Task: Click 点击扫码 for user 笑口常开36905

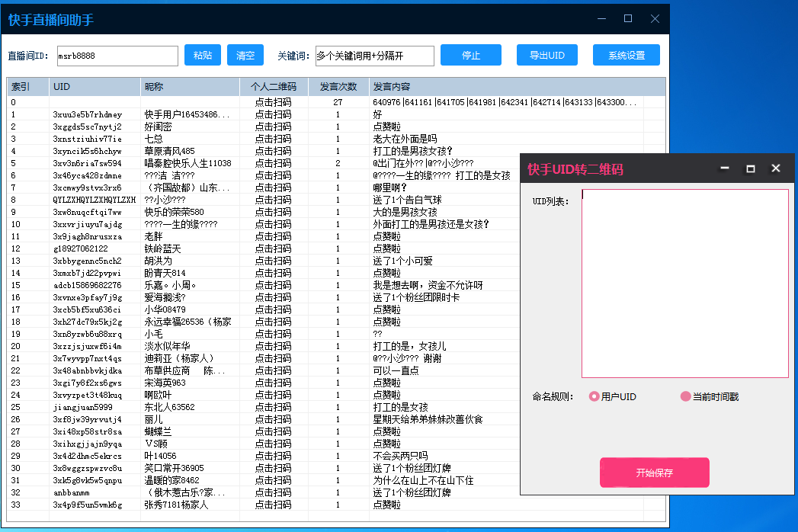Action: click(x=274, y=469)
